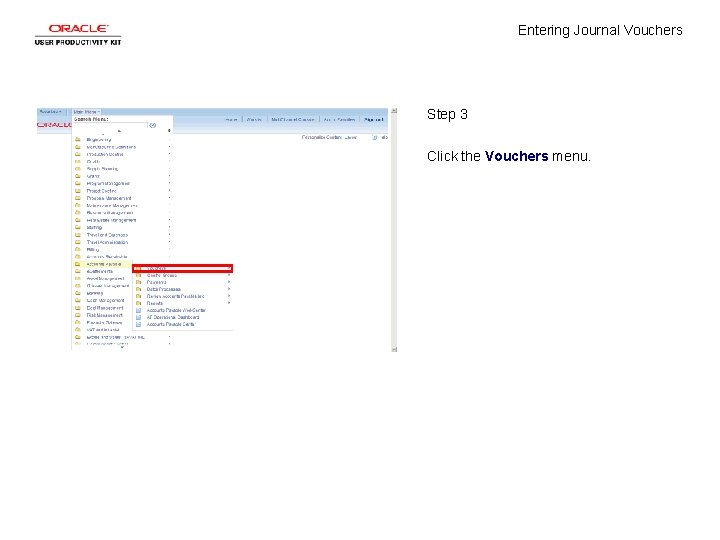Select the Financial Gateway menu entry

[x=104, y=322]
